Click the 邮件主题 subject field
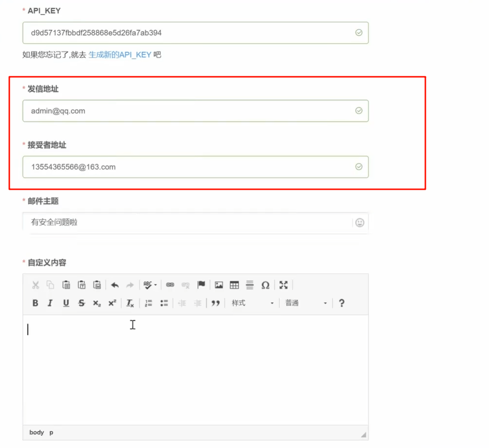 tap(195, 223)
